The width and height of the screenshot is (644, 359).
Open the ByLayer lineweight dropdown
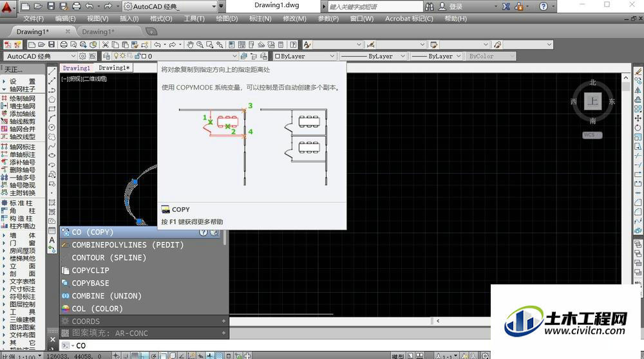pos(459,56)
